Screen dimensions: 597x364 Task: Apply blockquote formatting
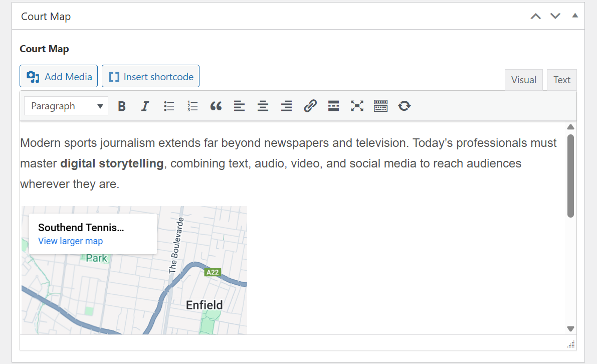(x=216, y=106)
